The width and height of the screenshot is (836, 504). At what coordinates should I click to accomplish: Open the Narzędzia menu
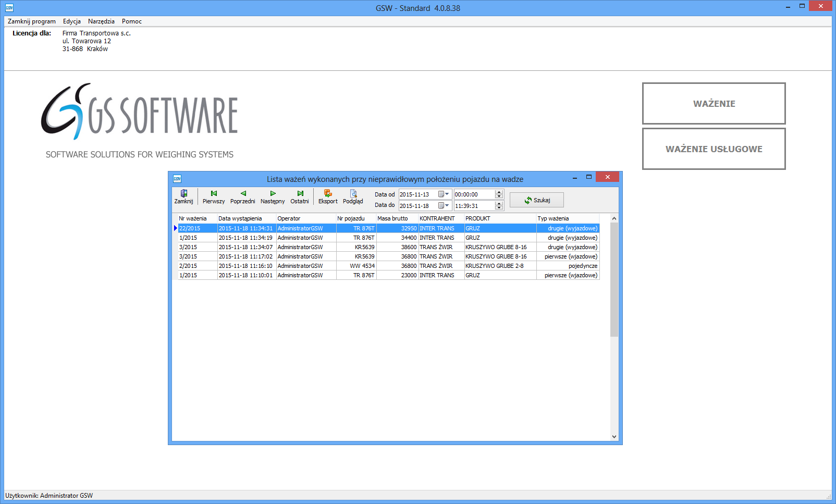tap(101, 21)
